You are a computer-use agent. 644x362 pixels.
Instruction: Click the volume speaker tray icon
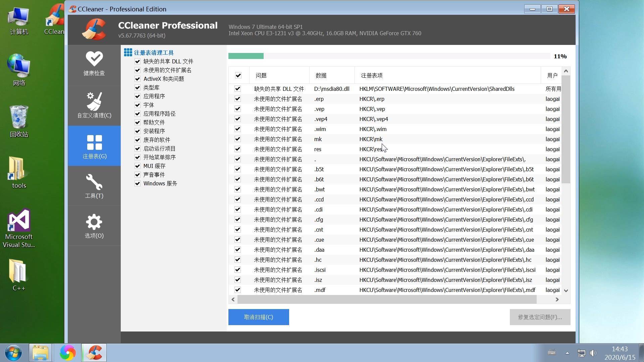tap(593, 353)
